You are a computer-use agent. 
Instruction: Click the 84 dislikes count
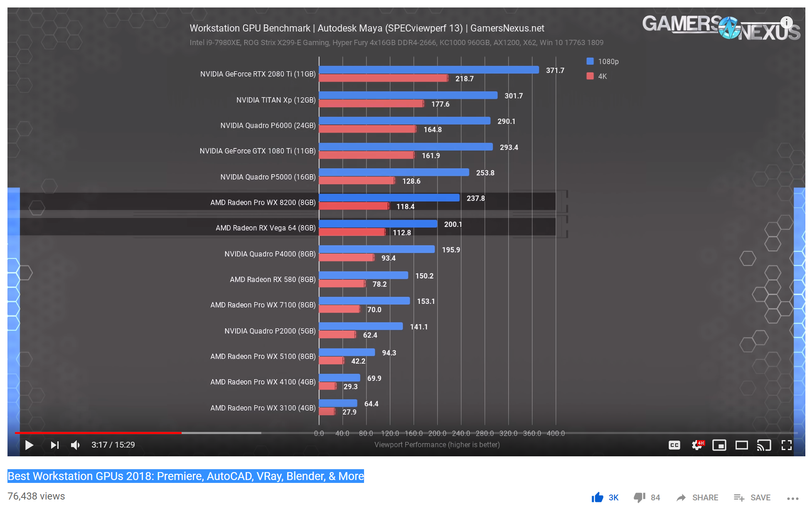tap(655, 497)
